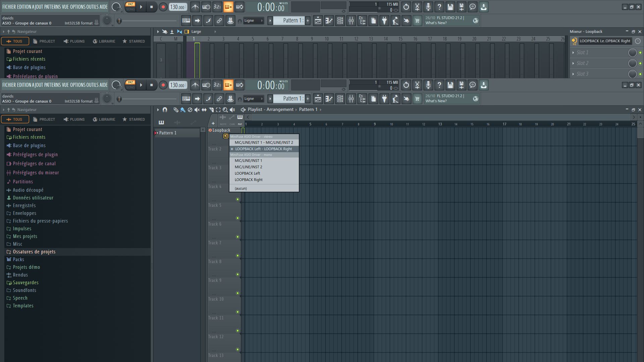Select the playlist Mute tool

click(x=197, y=110)
